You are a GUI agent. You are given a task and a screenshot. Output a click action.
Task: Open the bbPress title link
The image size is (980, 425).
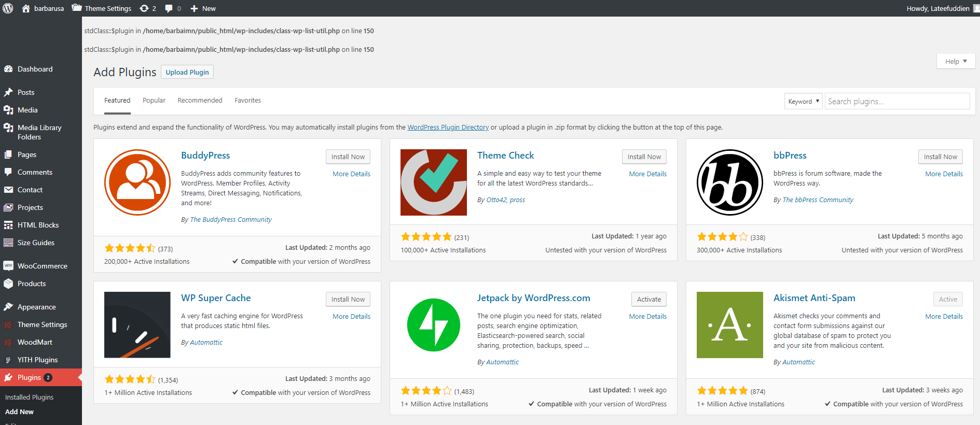(x=790, y=155)
